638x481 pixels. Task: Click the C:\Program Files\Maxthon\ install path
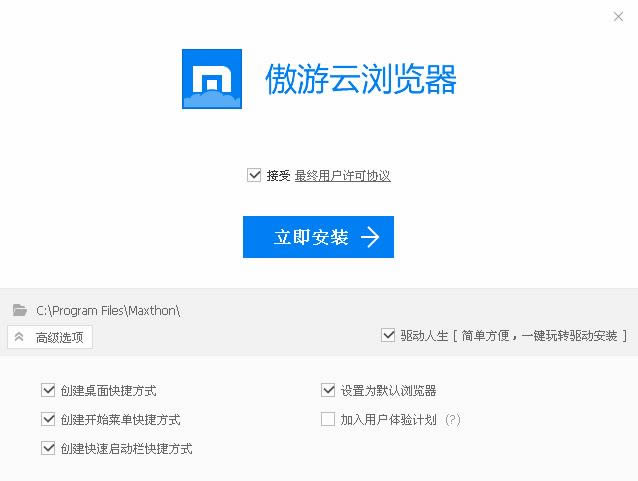click(108, 311)
